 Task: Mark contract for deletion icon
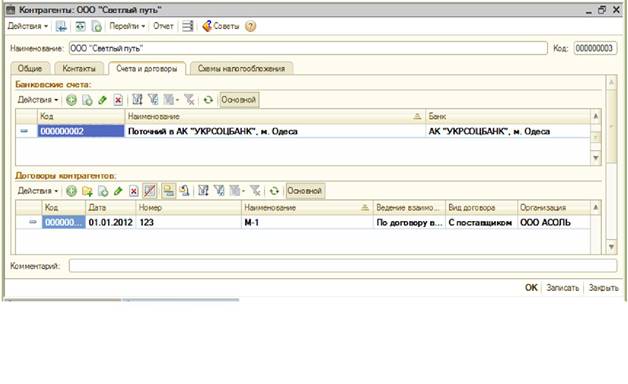coord(133,191)
